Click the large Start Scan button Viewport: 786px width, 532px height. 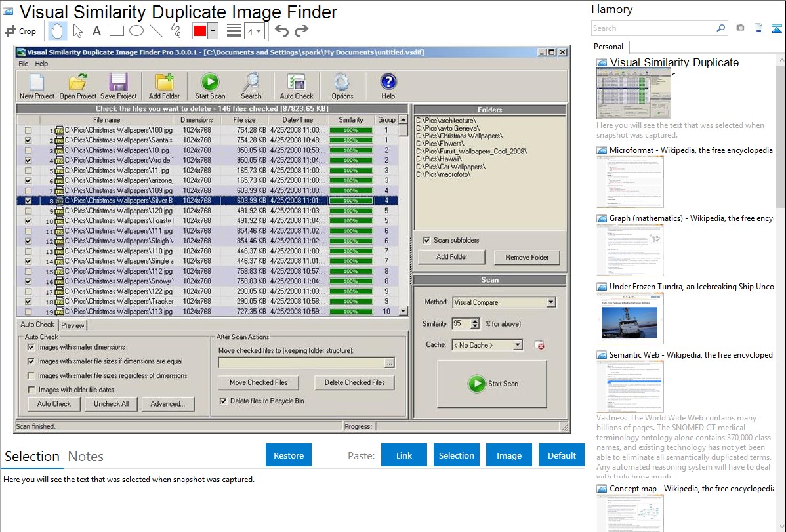click(x=492, y=384)
